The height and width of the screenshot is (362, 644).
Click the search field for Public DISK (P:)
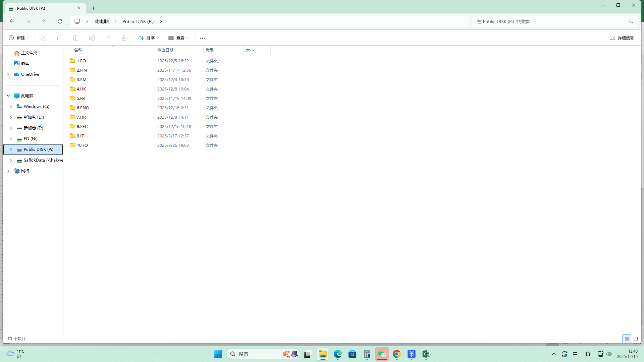click(x=550, y=21)
